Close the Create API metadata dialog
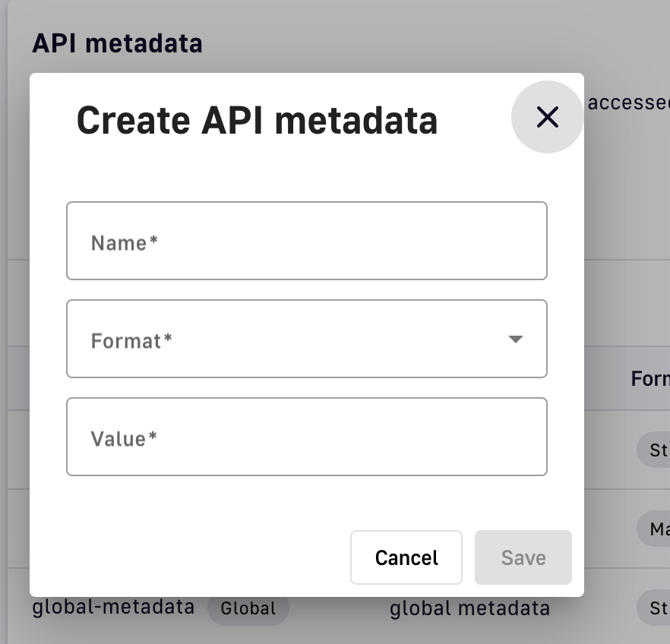 [x=548, y=117]
